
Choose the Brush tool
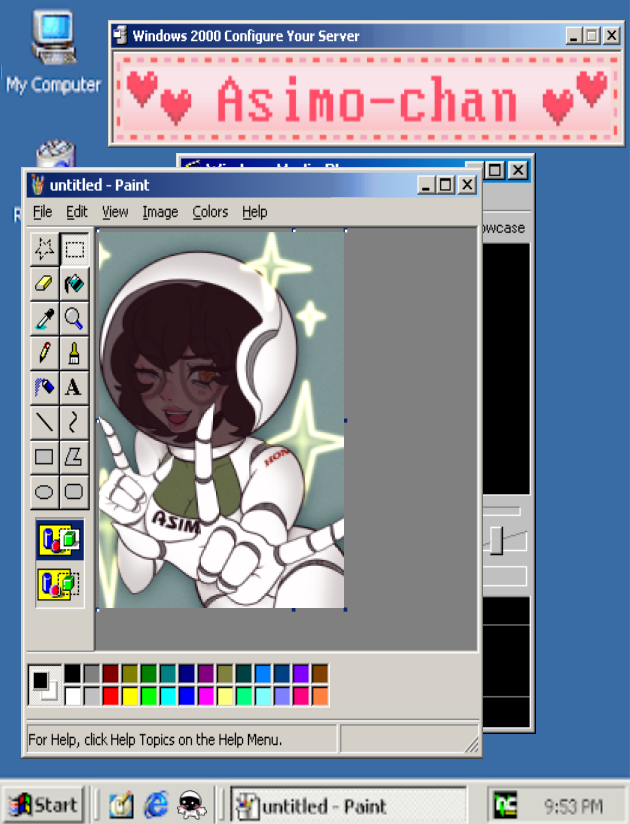[x=74, y=353]
